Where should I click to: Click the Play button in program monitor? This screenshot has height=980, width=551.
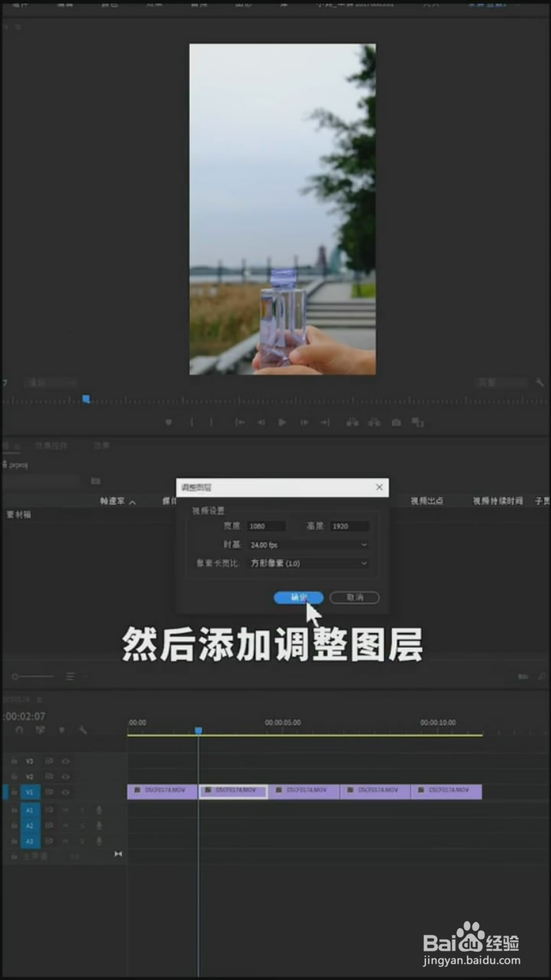point(282,422)
